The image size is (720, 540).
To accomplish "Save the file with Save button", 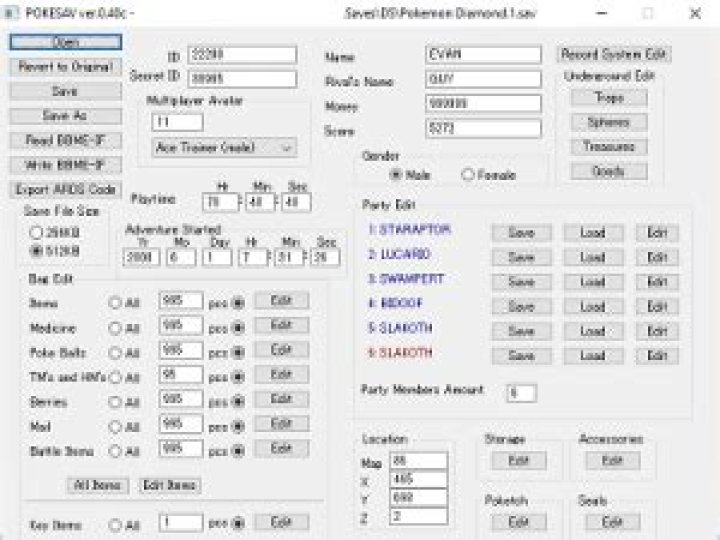I will (x=66, y=91).
